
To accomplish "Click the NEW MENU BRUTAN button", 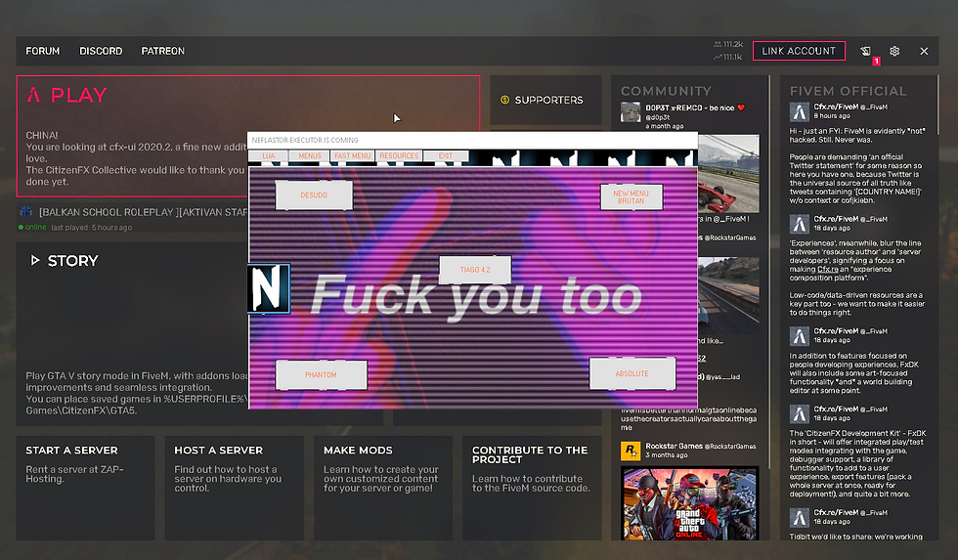I will pyautogui.click(x=631, y=197).
